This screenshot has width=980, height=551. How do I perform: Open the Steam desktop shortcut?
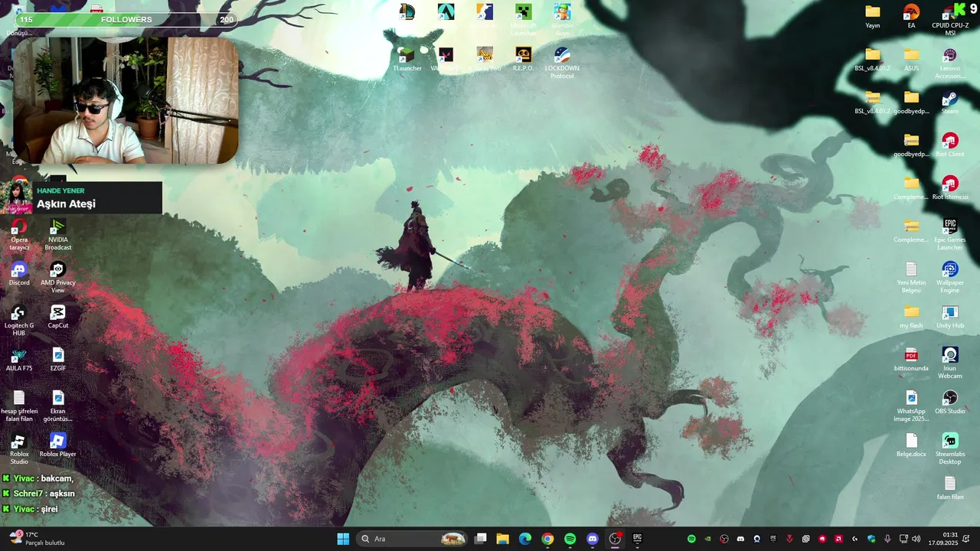tap(950, 102)
